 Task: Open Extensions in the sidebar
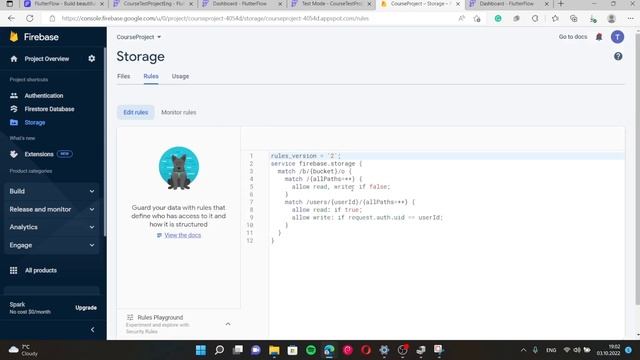coord(39,154)
